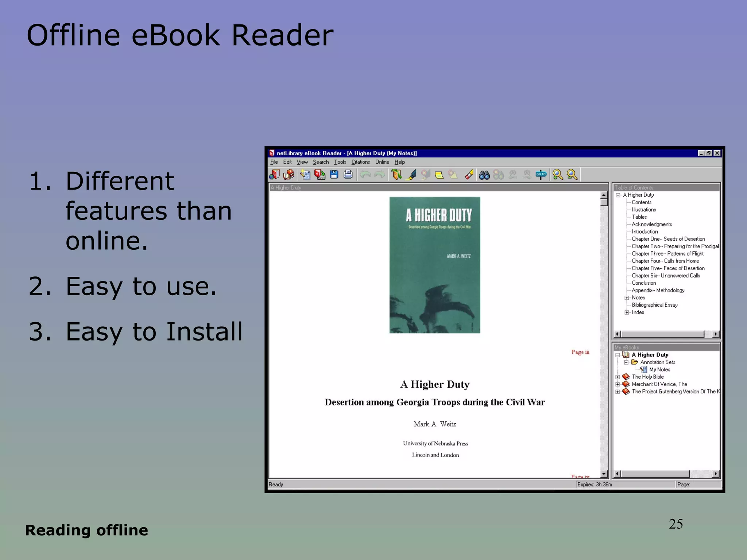This screenshot has height=560, width=747.
Task: Save using the blue floppy disk icon
Action: [x=334, y=175]
